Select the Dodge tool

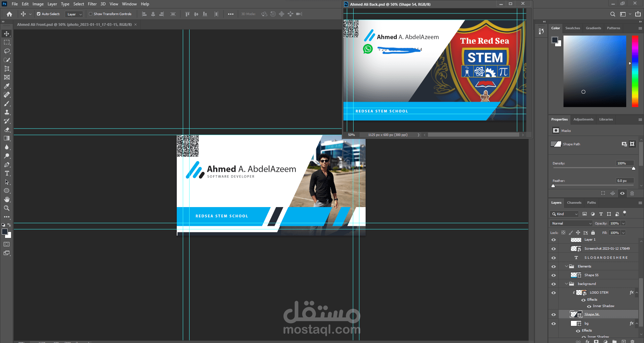tap(7, 156)
